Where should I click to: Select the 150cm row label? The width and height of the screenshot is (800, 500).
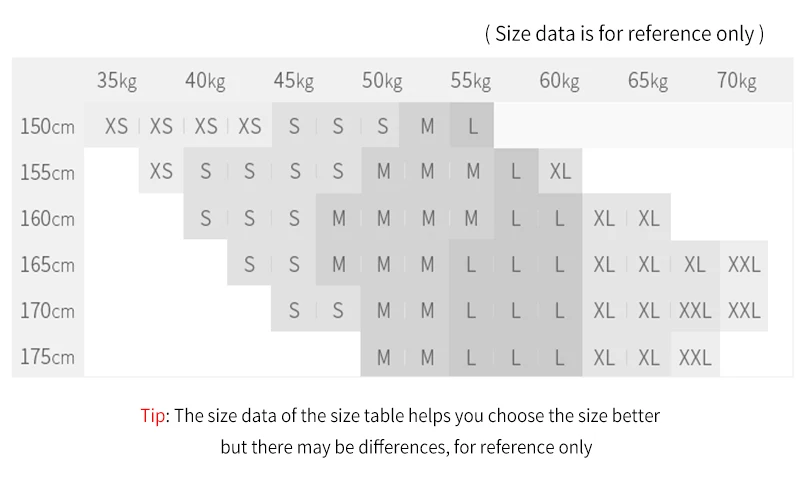pos(48,127)
